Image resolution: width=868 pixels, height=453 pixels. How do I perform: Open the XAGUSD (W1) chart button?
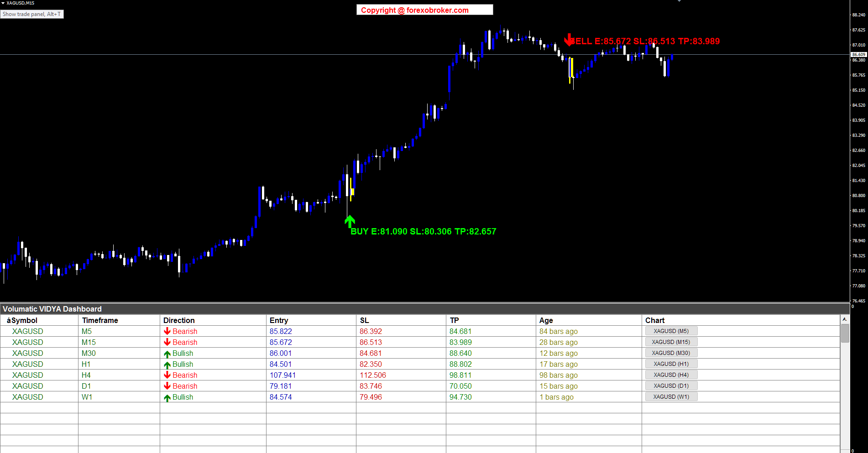coord(671,397)
